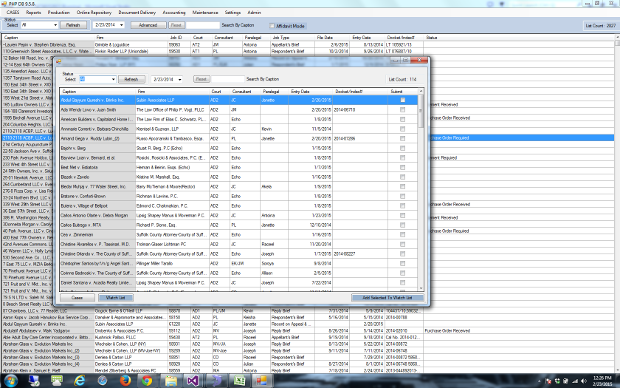Expand Status Select dropdown in main window

point(55,25)
